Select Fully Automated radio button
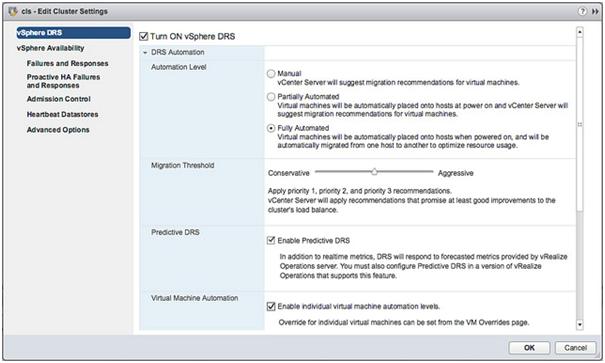The image size is (605, 363). click(x=271, y=128)
